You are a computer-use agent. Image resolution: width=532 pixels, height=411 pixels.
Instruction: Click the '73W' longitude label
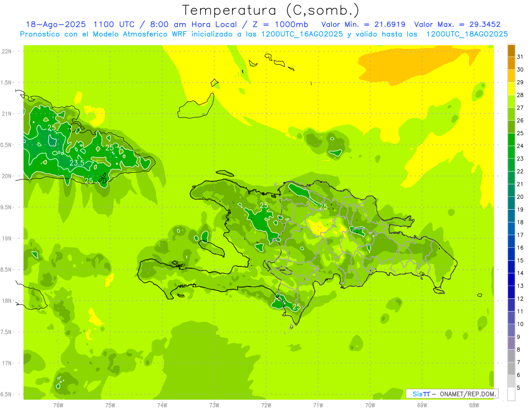coord(214,405)
